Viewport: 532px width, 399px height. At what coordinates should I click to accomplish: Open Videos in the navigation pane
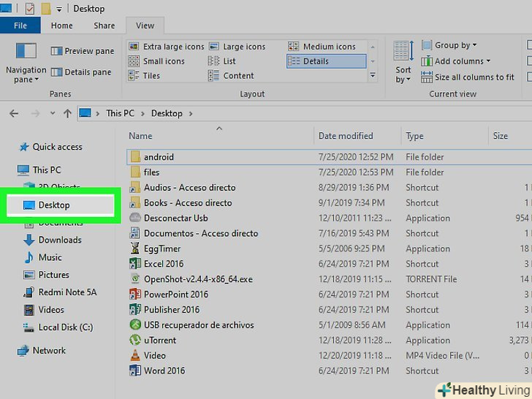[x=44, y=310]
